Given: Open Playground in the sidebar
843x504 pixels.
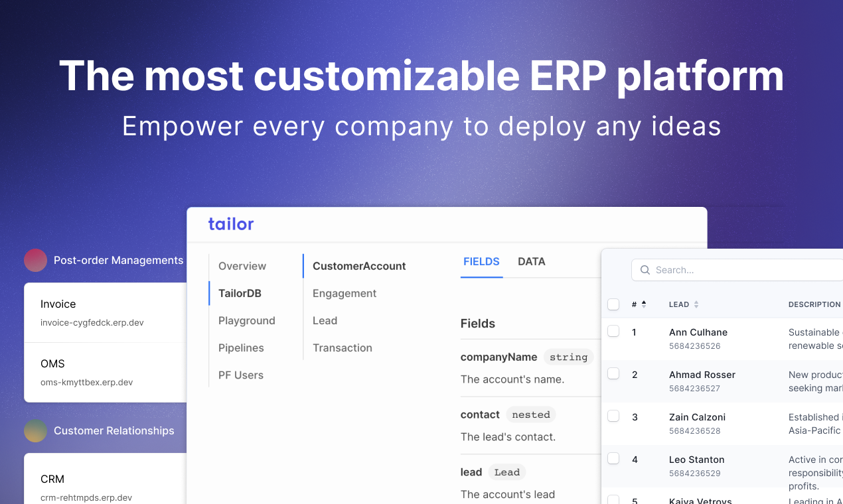Looking at the screenshot, I should click(x=247, y=320).
